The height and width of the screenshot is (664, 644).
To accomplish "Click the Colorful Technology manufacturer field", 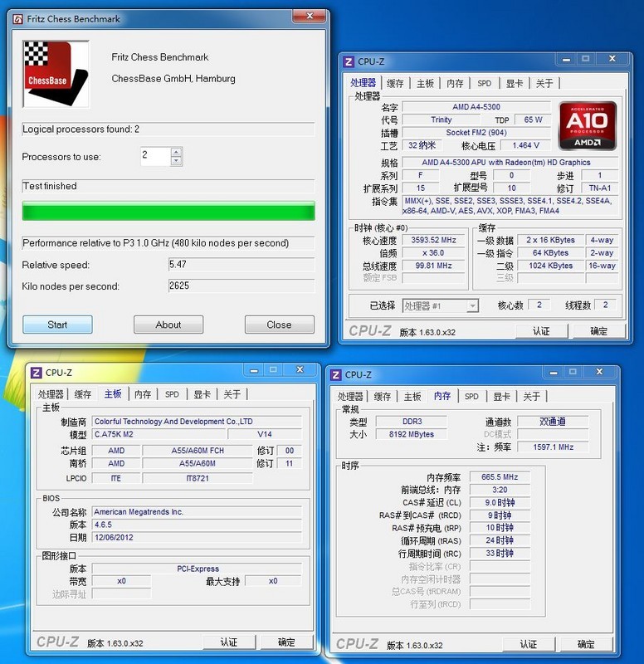I will point(197,422).
